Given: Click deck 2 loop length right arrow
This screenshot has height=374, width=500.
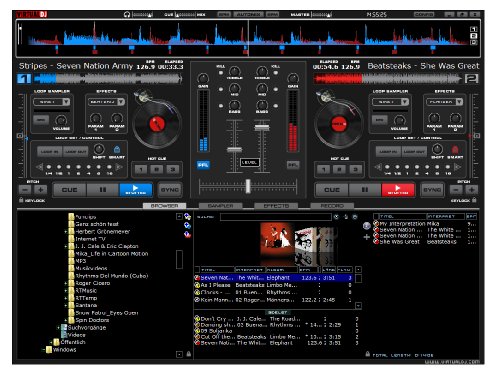Looking at the screenshot, I should (458, 167).
